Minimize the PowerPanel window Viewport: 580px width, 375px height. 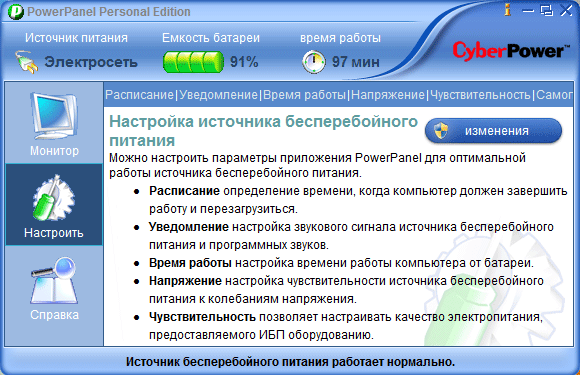528,10
